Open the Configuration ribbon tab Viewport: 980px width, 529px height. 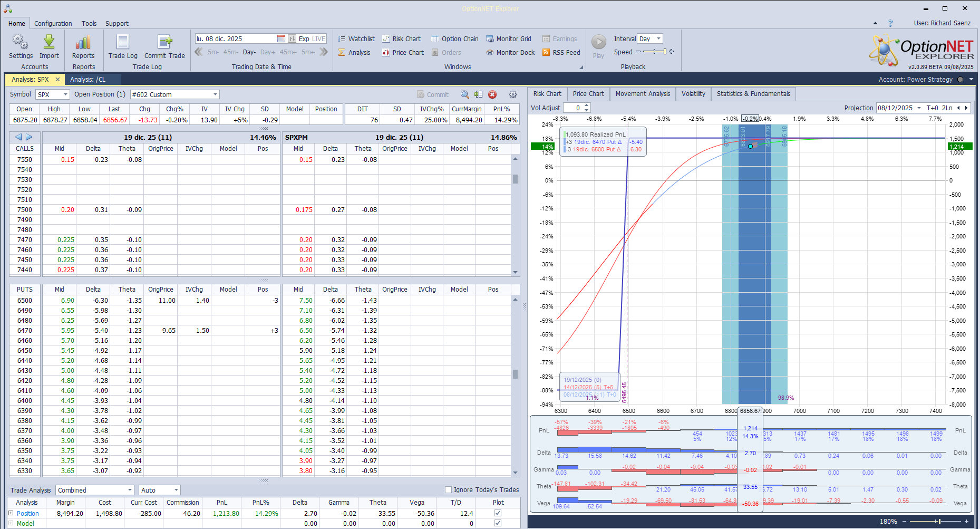coord(53,23)
